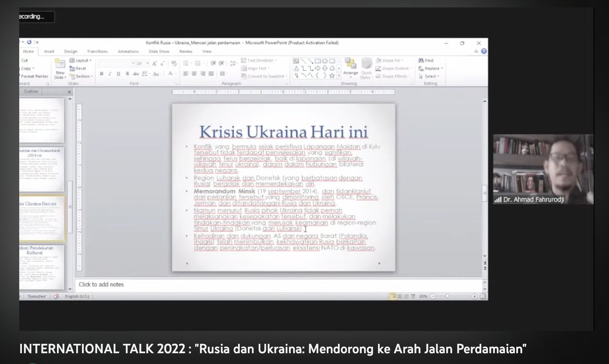Click Fit slide to window button
This screenshot has height=364, width=609.
pyautogui.click(x=483, y=296)
